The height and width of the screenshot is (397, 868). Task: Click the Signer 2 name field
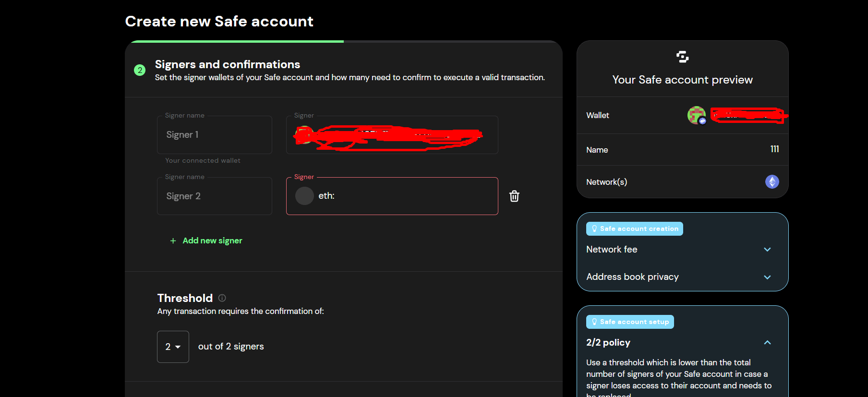coord(215,196)
